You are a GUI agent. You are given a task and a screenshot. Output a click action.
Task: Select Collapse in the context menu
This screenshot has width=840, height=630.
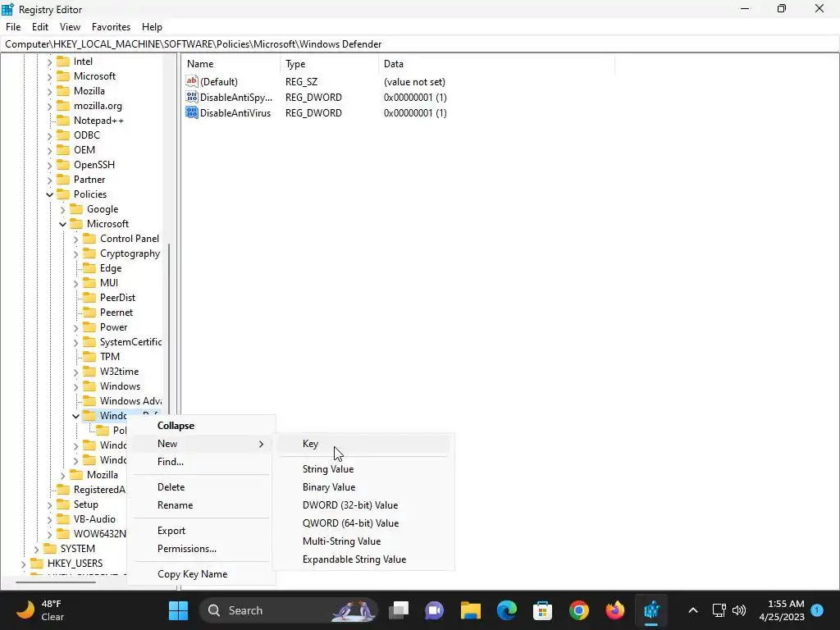(x=176, y=426)
